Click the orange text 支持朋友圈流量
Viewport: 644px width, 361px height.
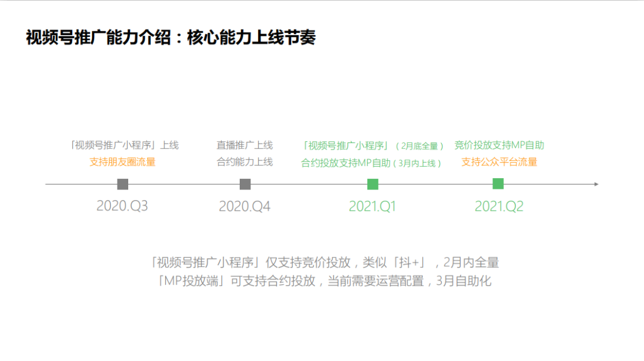(x=120, y=161)
